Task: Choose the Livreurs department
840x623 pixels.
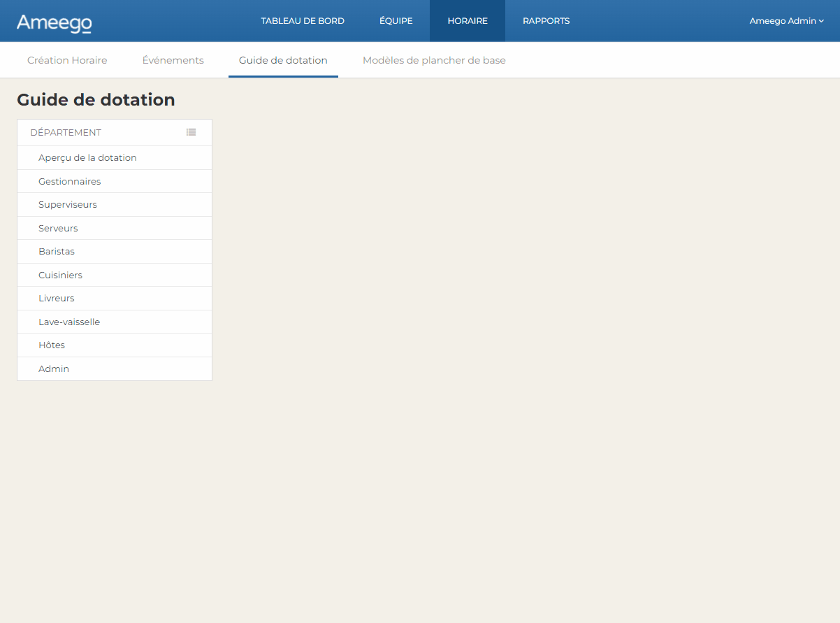Action: point(57,299)
